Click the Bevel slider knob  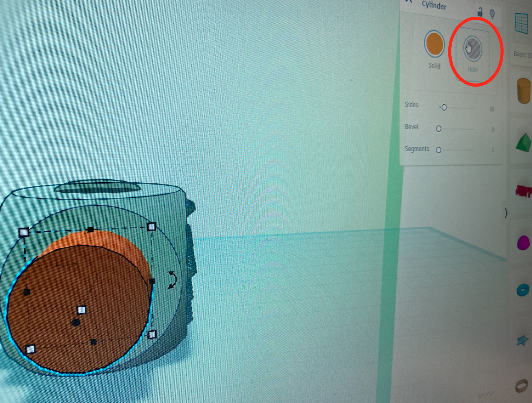coord(439,129)
